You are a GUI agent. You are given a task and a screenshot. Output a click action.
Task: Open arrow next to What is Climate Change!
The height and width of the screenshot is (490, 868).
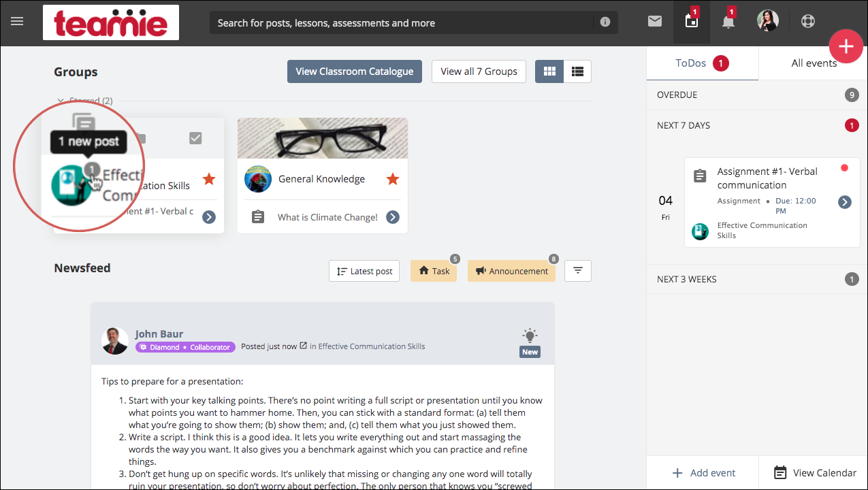click(x=393, y=217)
